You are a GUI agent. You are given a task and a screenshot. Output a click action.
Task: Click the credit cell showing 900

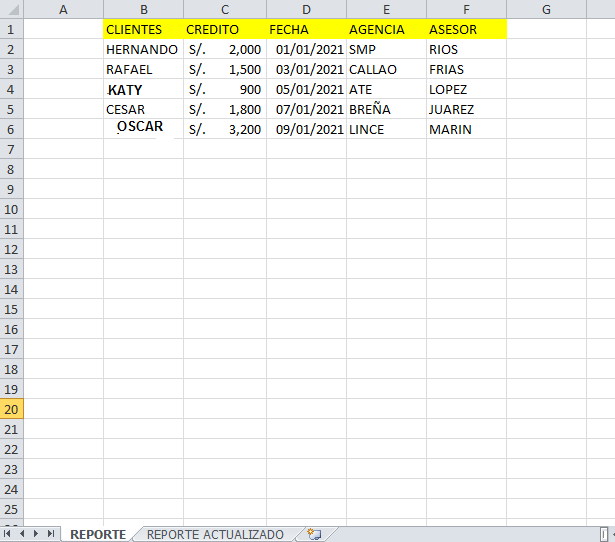[x=225, y=89]
